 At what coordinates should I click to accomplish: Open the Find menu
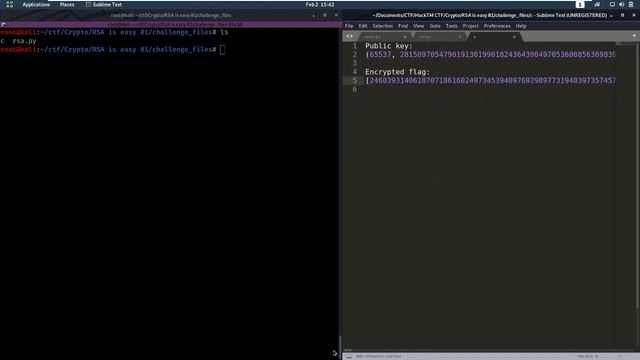click(x=403, y=26)
